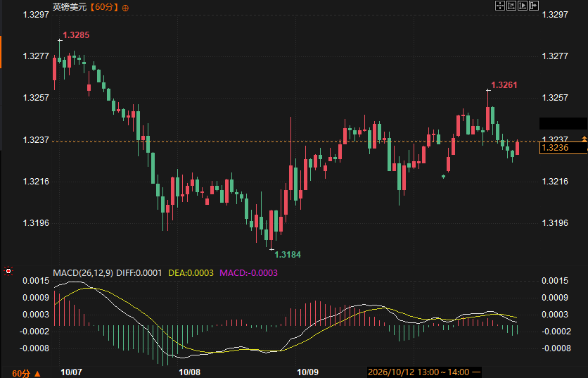Click the export/move-right panel icon
The width and height of the screenshot is (588, 378).
tap(534, 6)
